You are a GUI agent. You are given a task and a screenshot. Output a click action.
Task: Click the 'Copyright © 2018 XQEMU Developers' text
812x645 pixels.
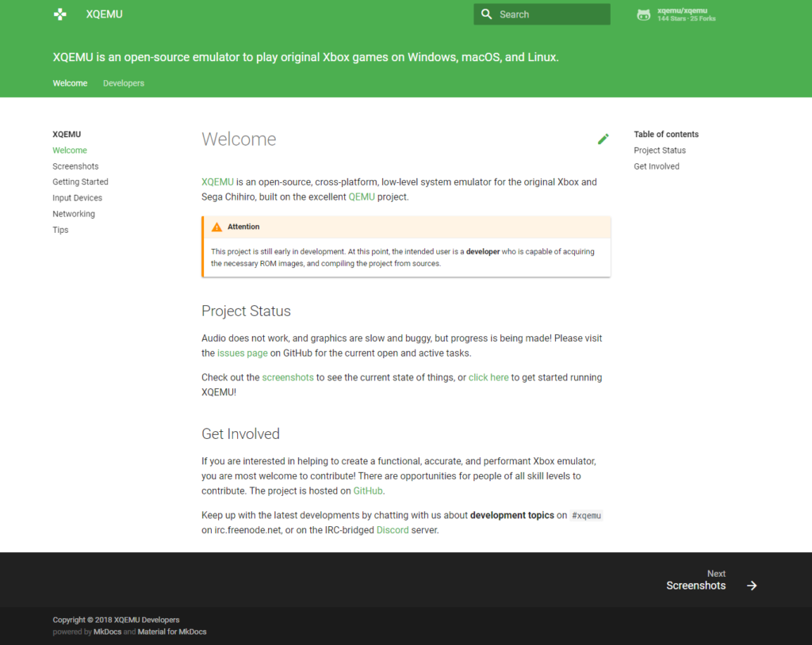coord(116,620)
